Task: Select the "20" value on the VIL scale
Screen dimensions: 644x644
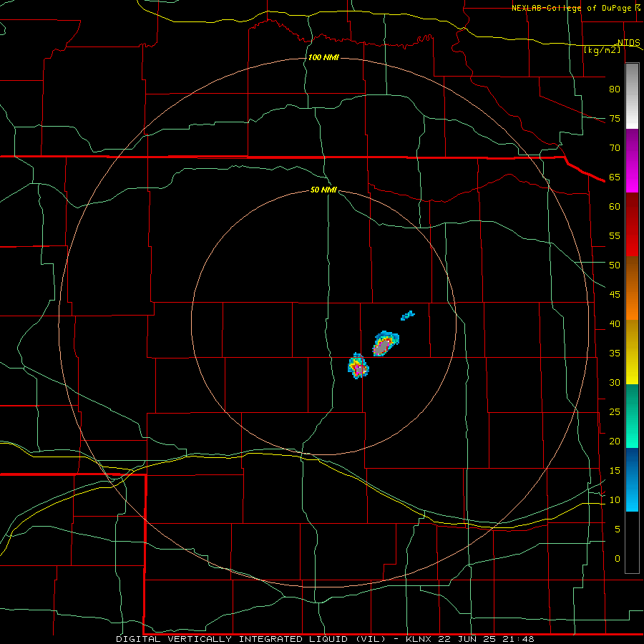Action: coord(615,441)
